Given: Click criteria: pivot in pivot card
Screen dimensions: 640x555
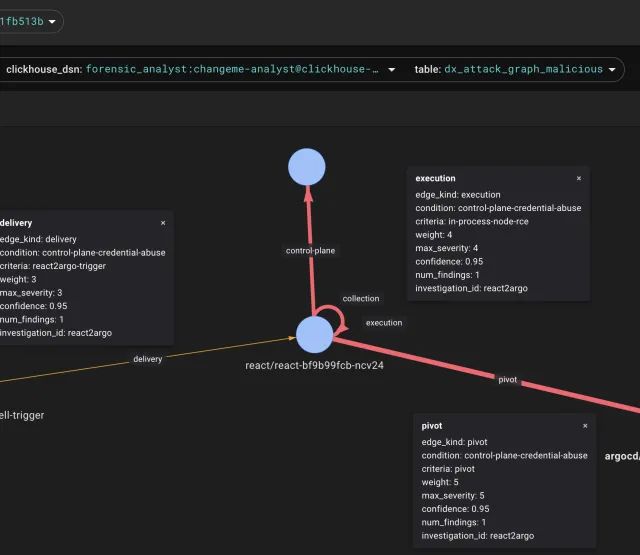Looking at the screenshot, I should pos(448,469).
